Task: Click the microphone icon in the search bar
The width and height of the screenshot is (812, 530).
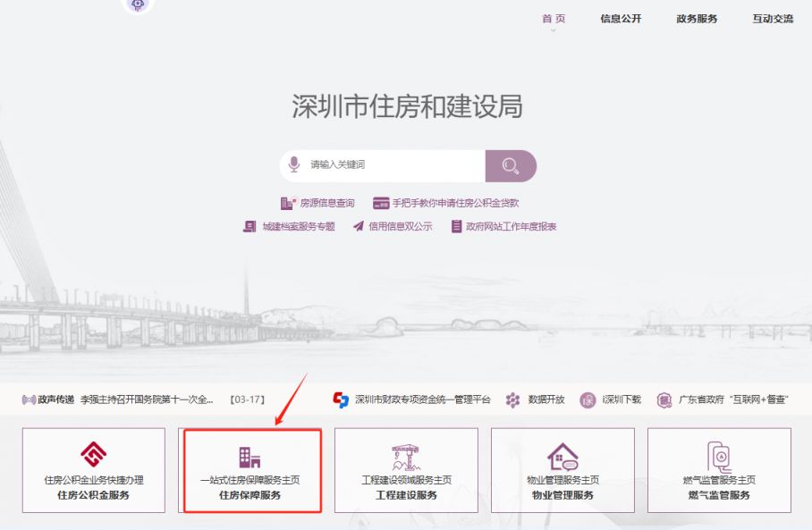Action: 291,166
